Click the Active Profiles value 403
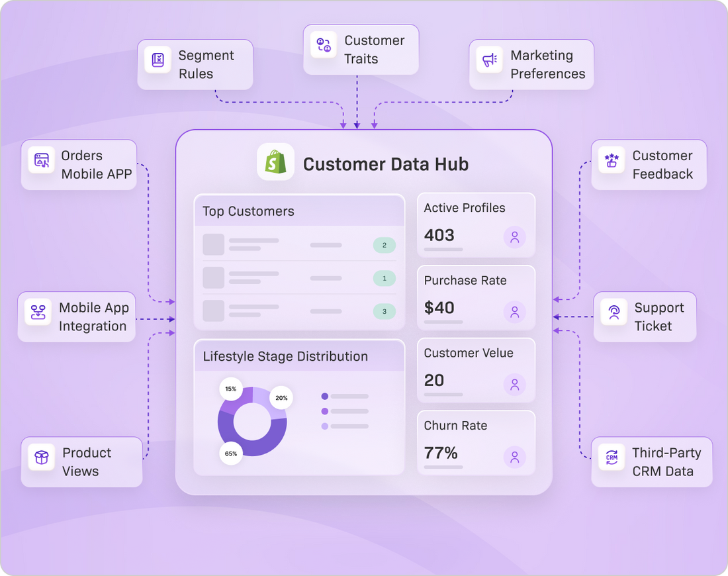This screenshot has height=576, width=728. click(439, 235)
